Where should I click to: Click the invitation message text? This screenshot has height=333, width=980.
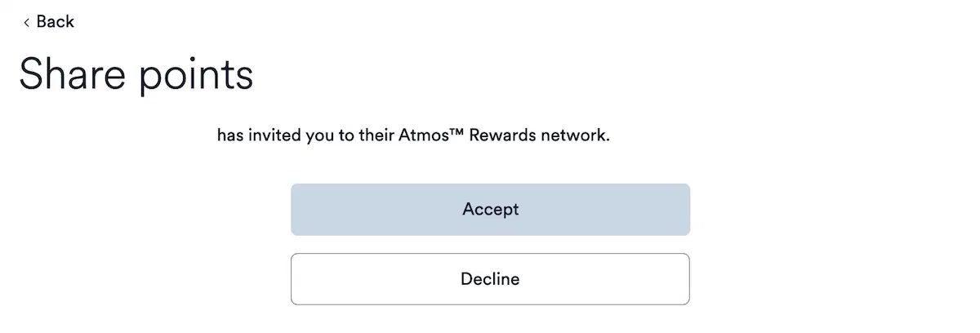click(x=413, y=135)
